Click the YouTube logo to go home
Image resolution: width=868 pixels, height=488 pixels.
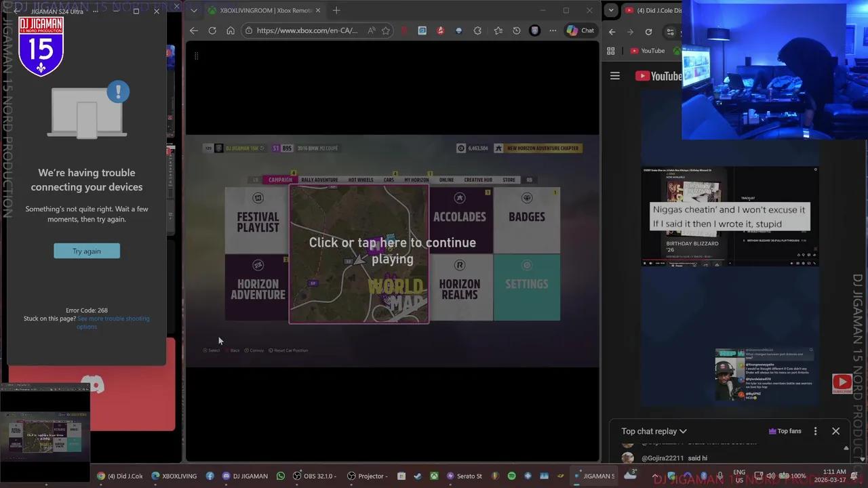coord(658,76)
